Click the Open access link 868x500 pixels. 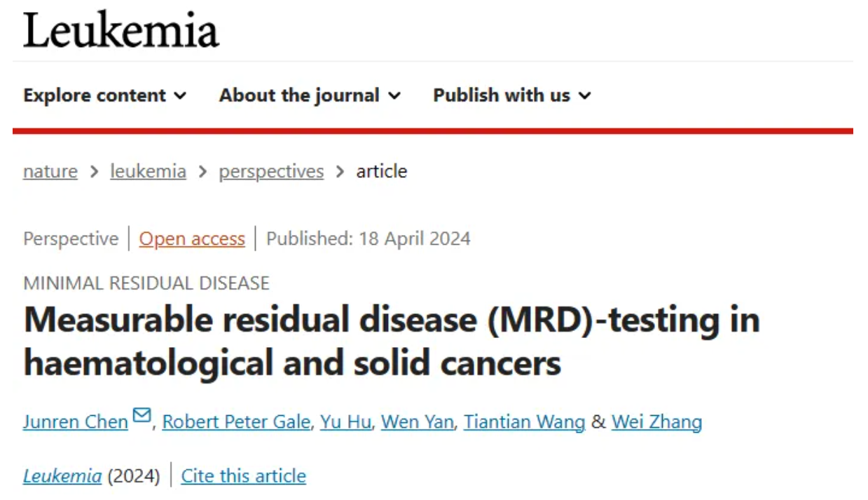192,238
